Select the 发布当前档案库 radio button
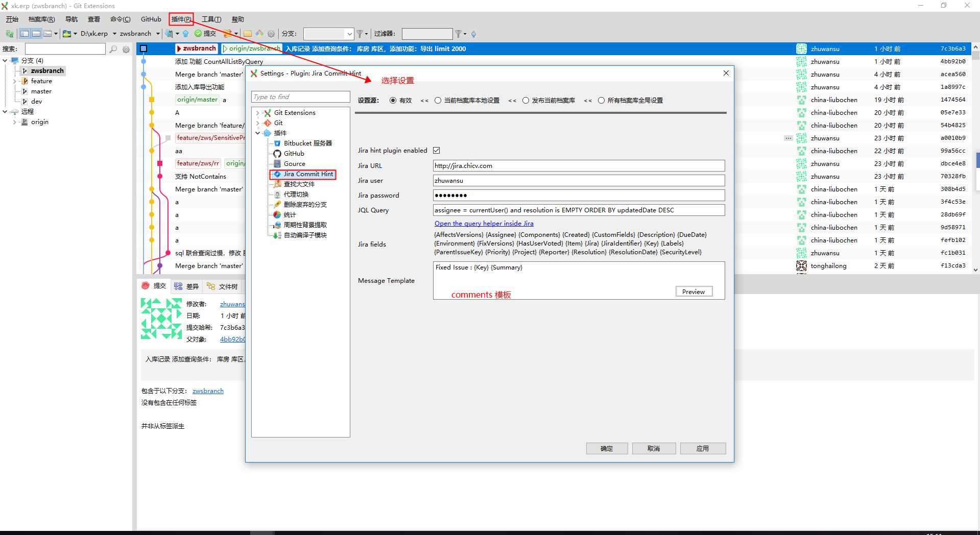Viewport: 980px width, 535px height. (525, 101)
